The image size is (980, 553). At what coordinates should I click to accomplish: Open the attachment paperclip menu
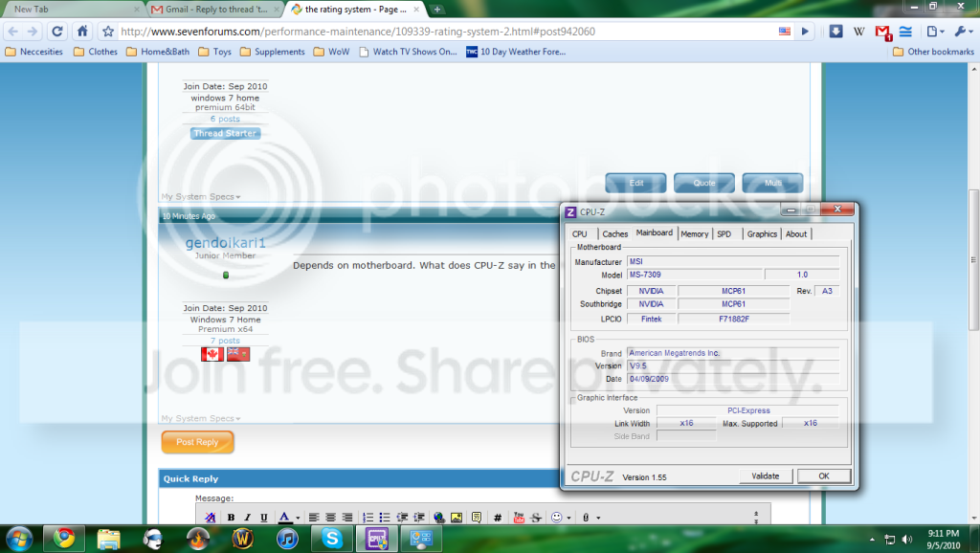586,518
